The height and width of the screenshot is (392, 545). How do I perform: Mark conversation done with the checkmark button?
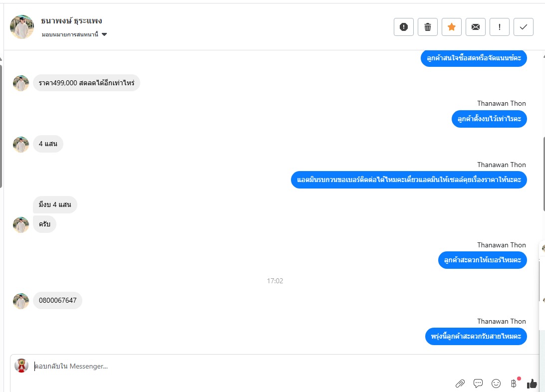pyautogui.click(x=524, y=27)
